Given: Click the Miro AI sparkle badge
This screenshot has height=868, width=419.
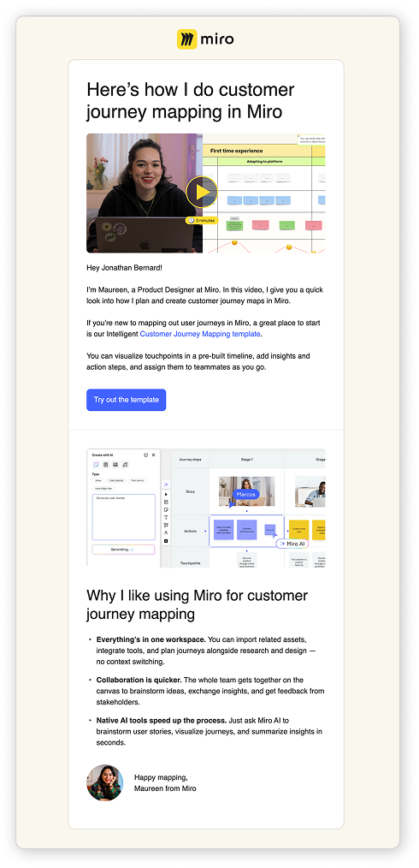Looking at the screenshot, I should click(292, 544).
